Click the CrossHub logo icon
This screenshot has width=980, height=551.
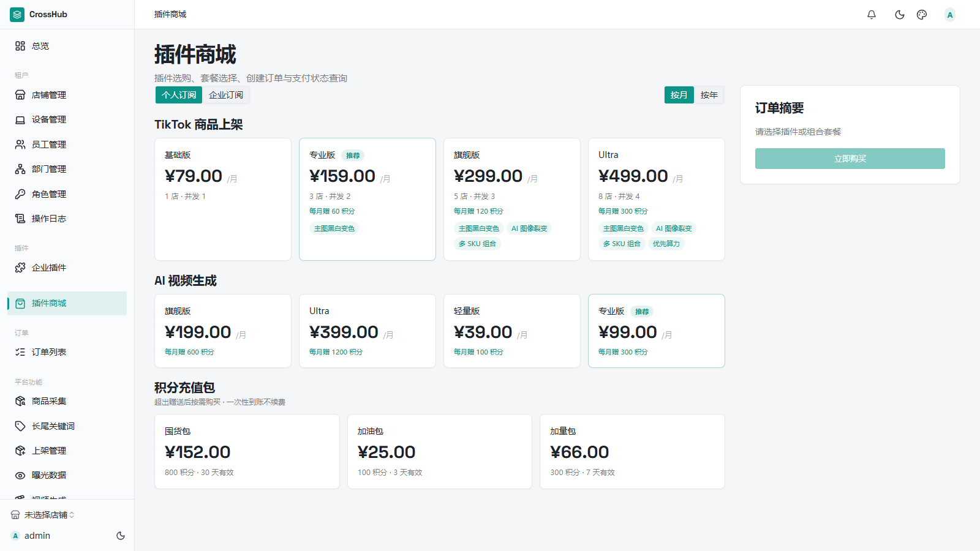(x=17, y=14)
